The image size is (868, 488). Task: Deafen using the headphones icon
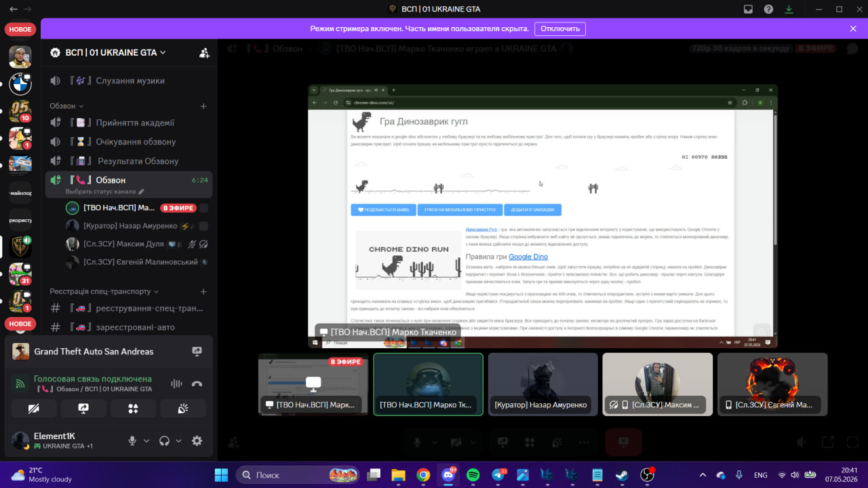click(164, 440)
